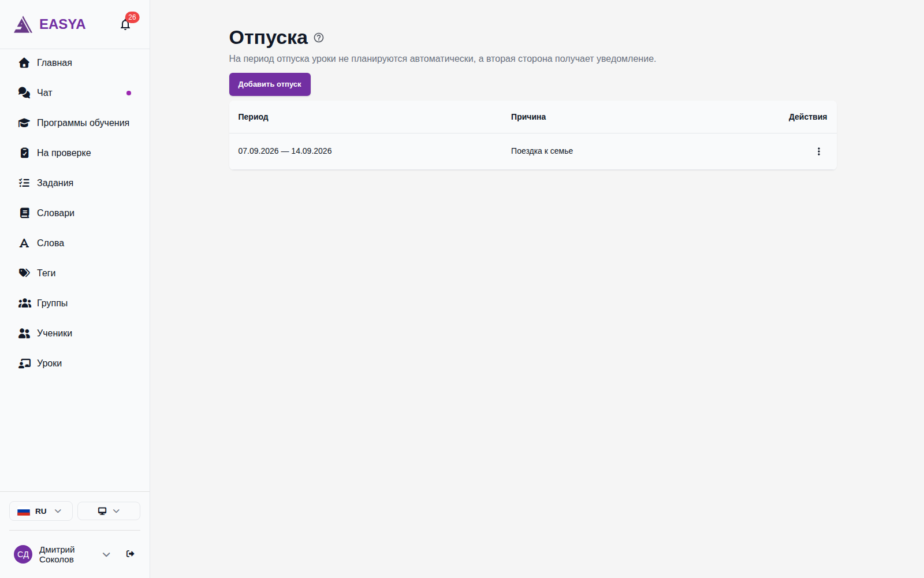This screenshot has height=578, width=924.
Task: Open Программы обучения section
Action: pos(74,123)
